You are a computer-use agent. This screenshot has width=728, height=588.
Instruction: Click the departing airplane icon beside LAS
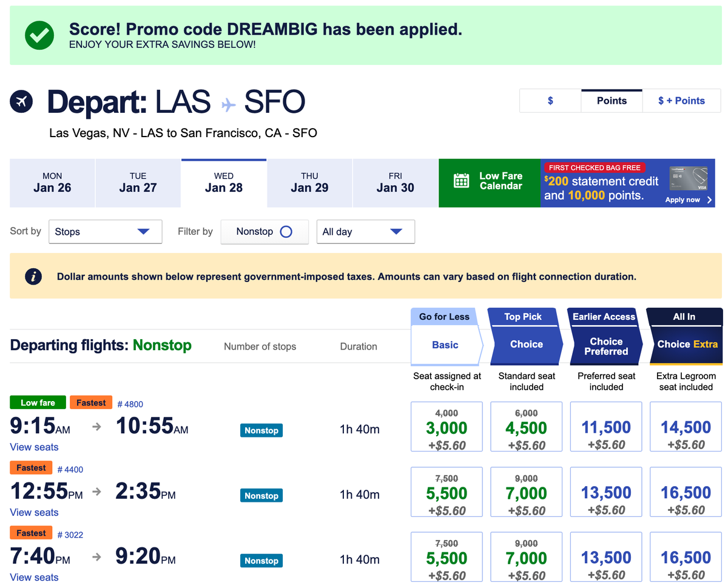21,101
